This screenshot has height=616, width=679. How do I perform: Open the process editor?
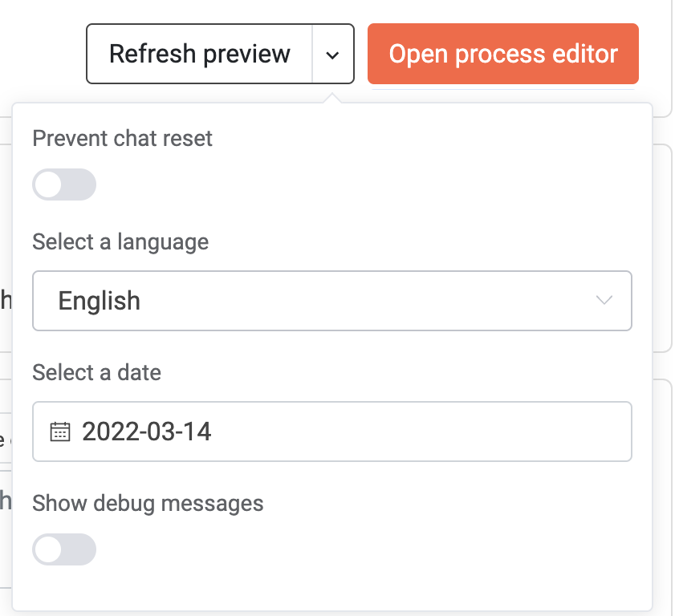pos(502,54)
